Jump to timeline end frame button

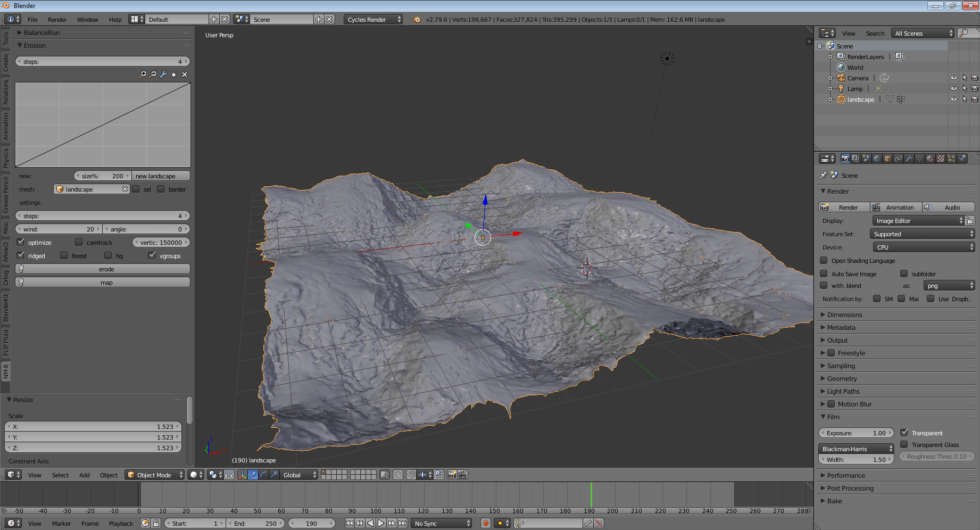pyautogui.click(x=403, y=523)
